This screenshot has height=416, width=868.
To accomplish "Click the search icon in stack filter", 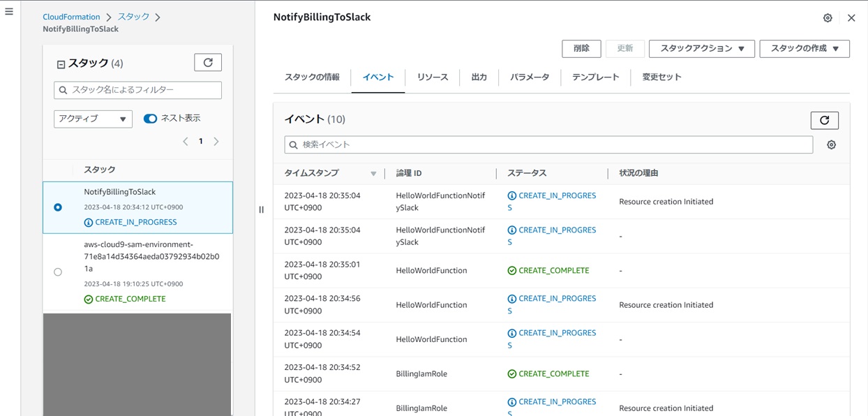I will [x=63, y=90].
